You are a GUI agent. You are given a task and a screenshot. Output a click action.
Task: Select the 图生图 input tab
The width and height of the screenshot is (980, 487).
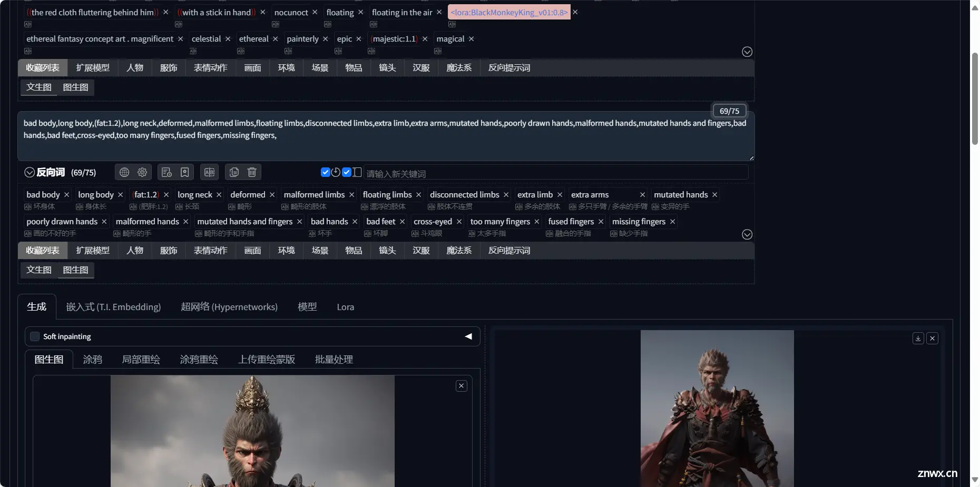pyautogui.click(x=49, y=360)
